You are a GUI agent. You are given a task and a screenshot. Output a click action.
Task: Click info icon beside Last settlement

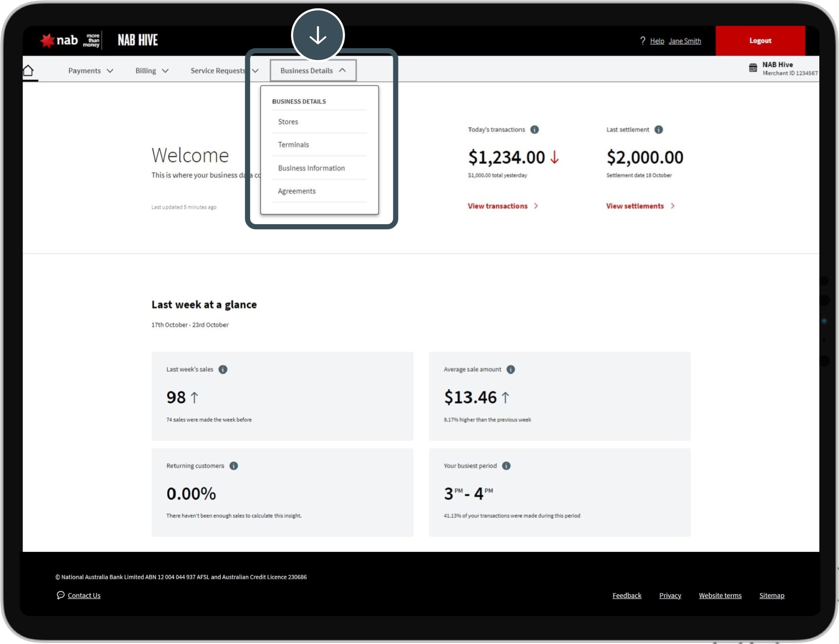658,130
